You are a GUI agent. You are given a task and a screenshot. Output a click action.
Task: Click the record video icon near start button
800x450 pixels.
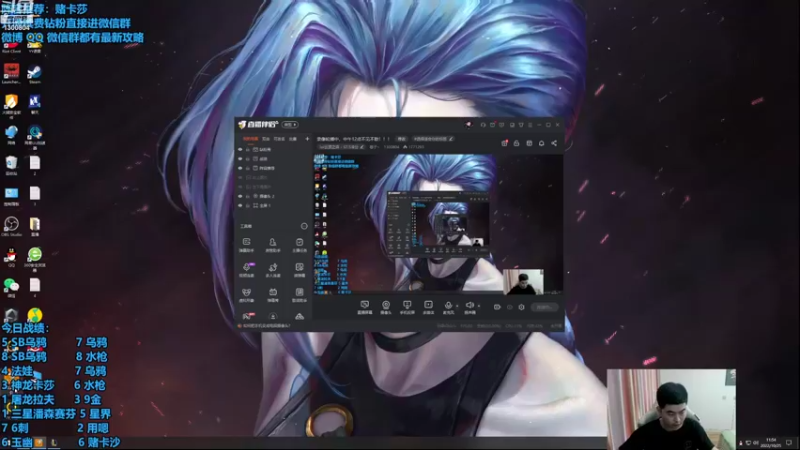(x=497, y=307)
